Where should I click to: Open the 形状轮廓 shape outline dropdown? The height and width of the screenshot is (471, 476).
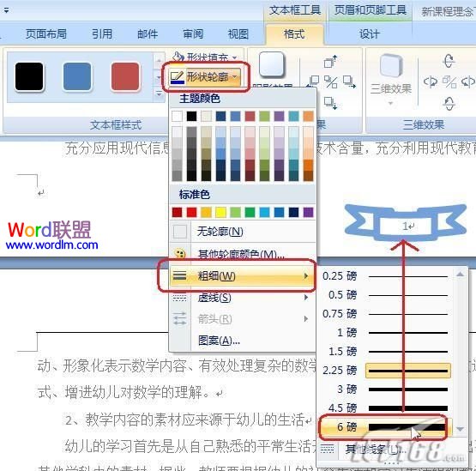click(205, 77)
